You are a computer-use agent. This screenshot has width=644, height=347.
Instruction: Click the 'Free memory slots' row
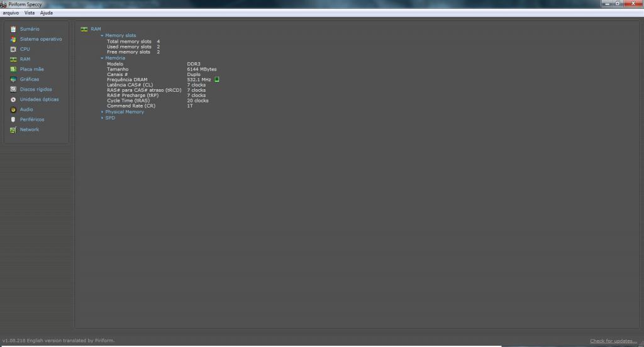[133, 52]
